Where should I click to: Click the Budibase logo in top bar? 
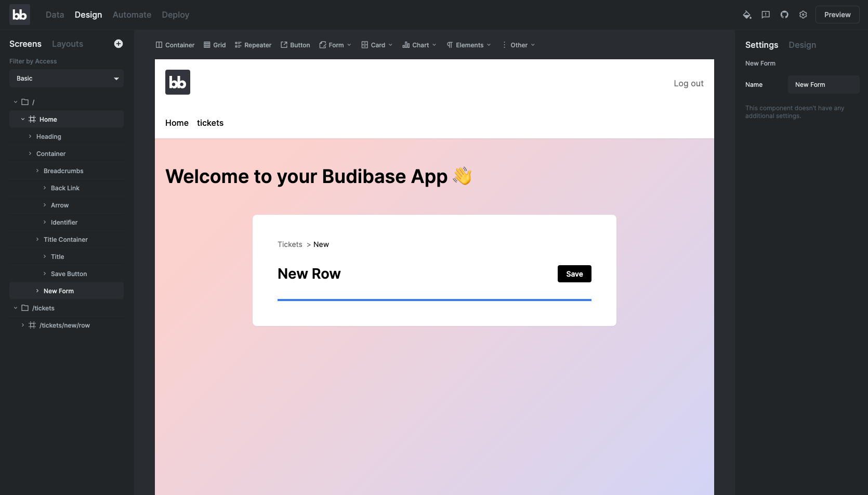click(20, 15)
